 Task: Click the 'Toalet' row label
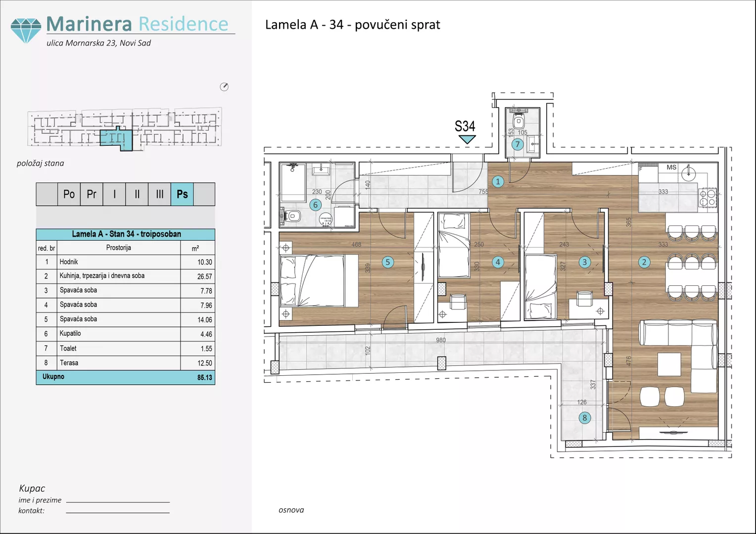tap(68, 349)
